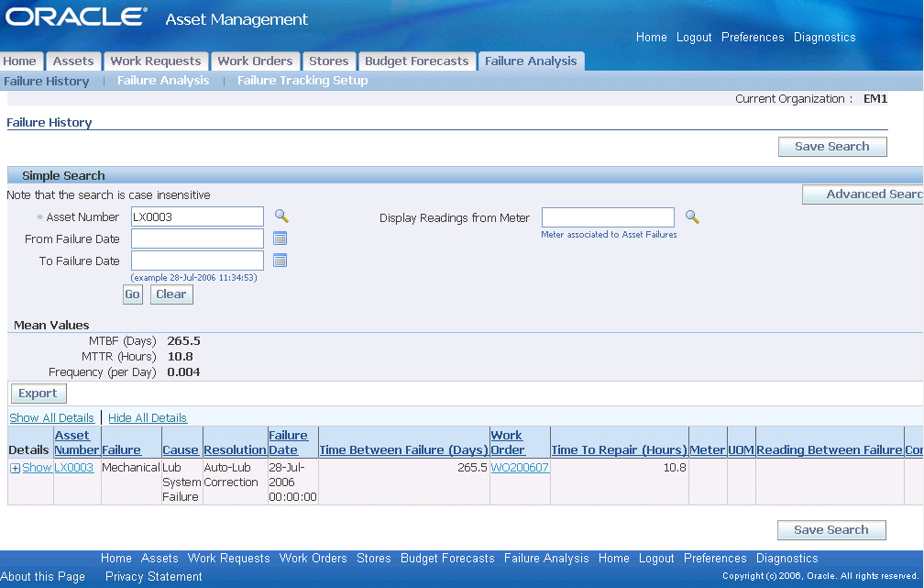Click Logout link in top-right header

pos(694,38)
